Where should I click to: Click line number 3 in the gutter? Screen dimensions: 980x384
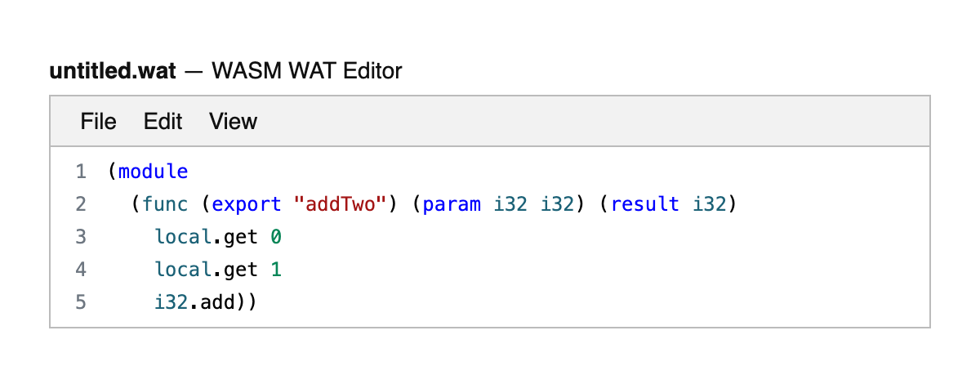pyautogui.click(x=80, y=237)
